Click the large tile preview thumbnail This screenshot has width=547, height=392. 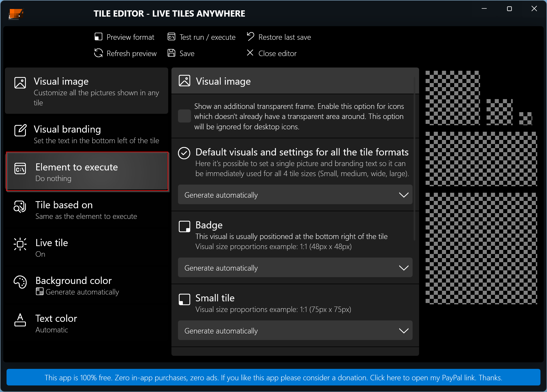click(x=481, y=249)
